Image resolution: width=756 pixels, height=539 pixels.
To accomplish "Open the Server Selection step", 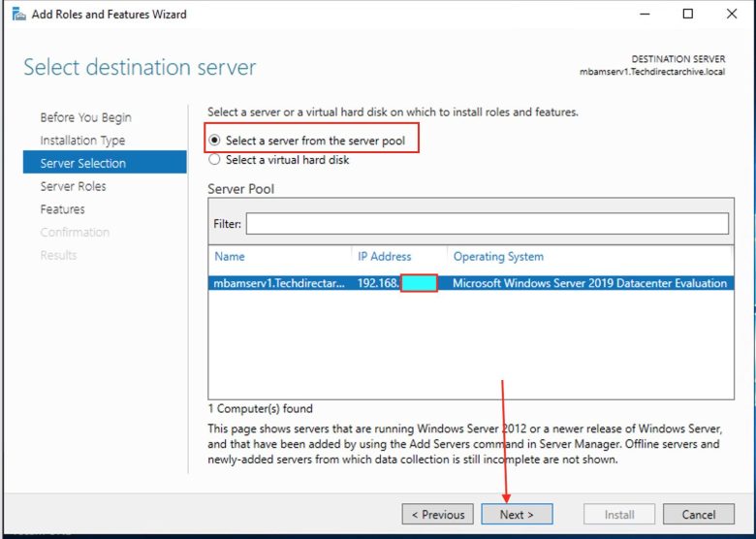I will click(x=105, y=162).
